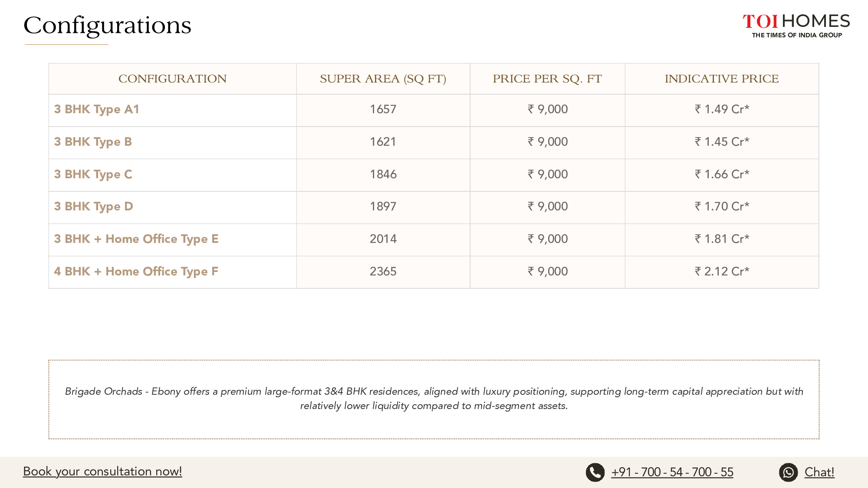Click the ₹ 2.12 Cr* indicative price

[722, 272]
